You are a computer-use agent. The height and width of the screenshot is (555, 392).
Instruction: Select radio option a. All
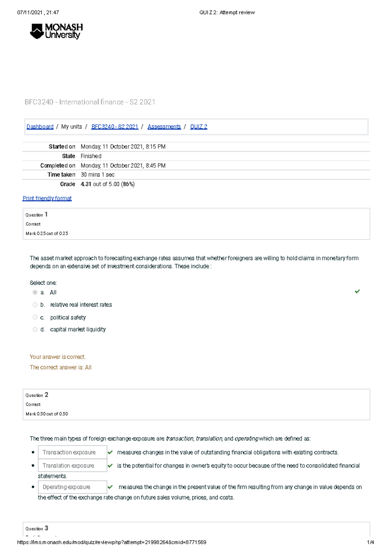click(35, 293)
